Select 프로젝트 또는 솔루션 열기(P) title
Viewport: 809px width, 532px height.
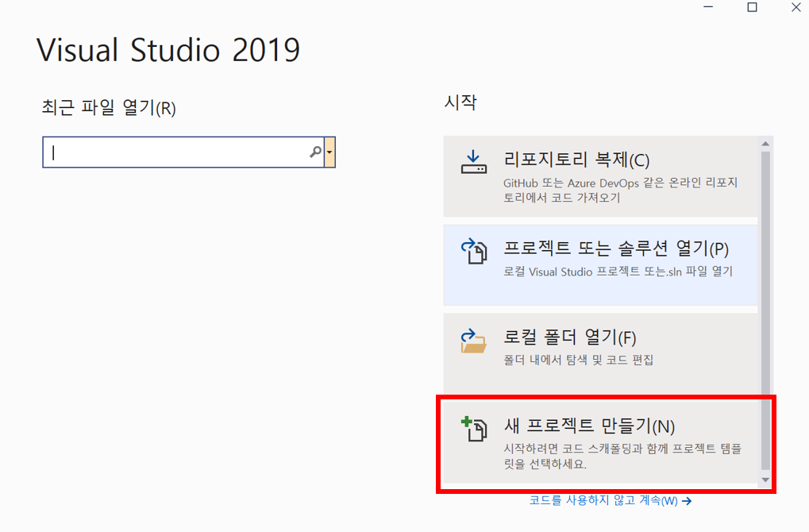tap(616, 249)
